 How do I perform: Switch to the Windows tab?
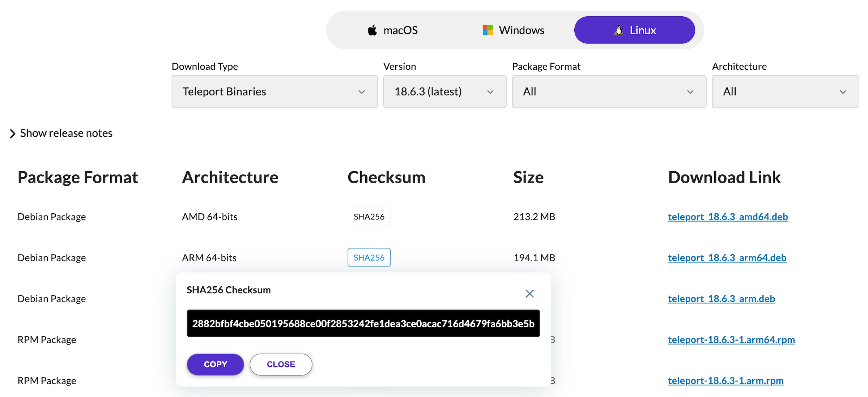coord(514,30)
